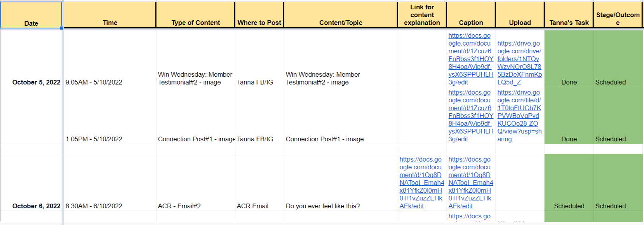
Task: Select the Date column header cell
Action: pyautogui.click(x=31, y=16)
